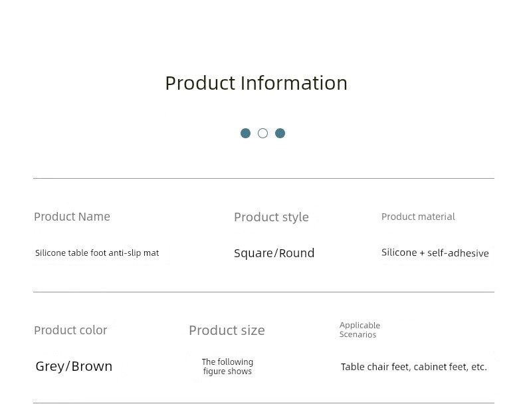525x420 pixels.
Task: Click Table chair feet, cabinet feet text
Action: pos(404,367)
